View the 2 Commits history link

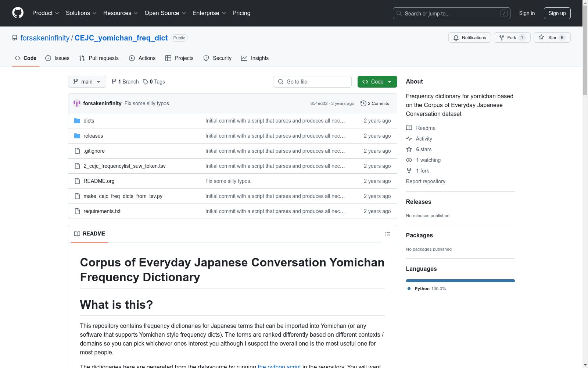(x=375, y=103)
